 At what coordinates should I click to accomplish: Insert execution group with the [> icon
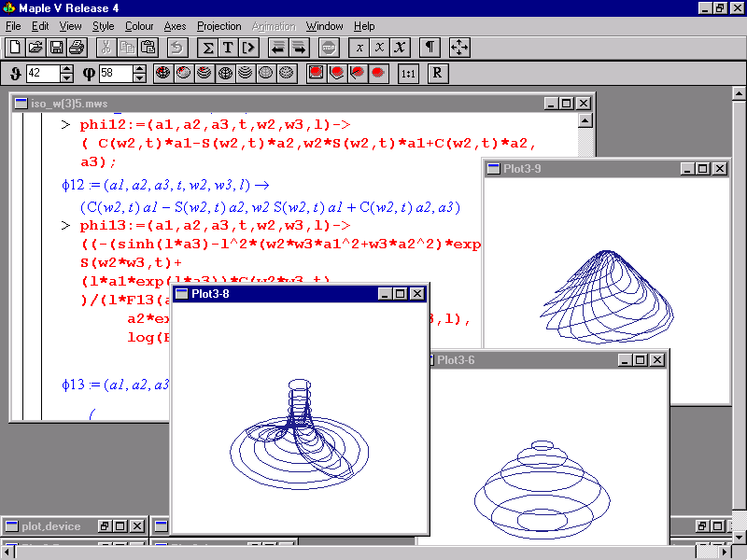coord(248,48)
